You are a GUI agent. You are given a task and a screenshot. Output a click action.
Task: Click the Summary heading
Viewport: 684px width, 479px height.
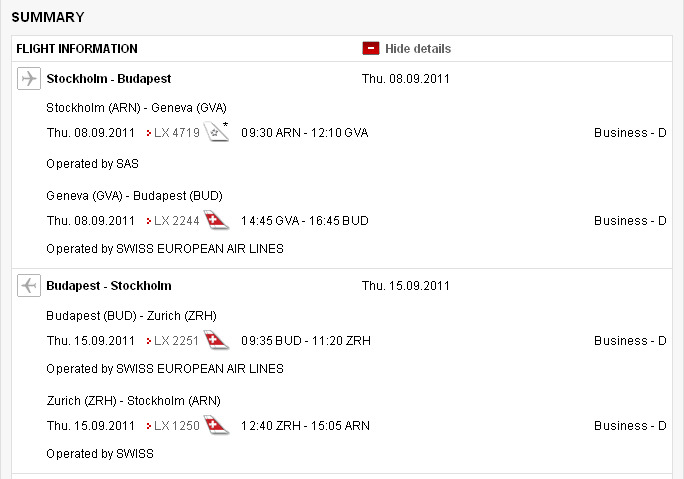point(48,17)
